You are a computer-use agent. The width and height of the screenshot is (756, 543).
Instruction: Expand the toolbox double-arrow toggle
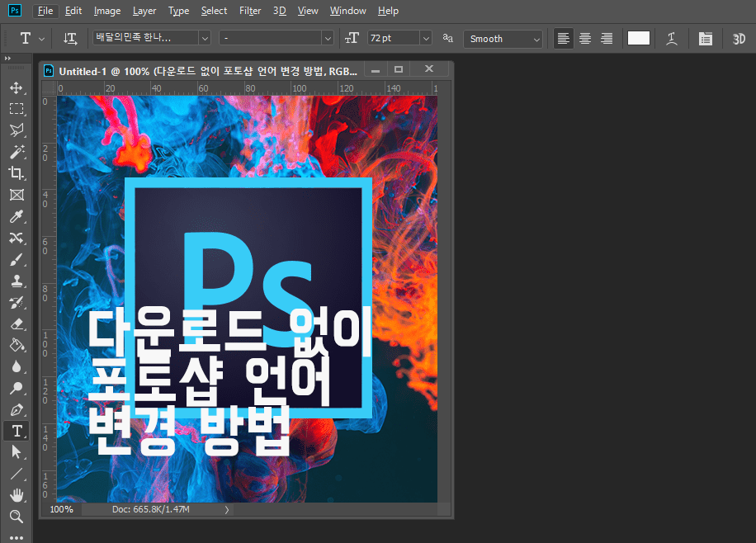[7, 59]
